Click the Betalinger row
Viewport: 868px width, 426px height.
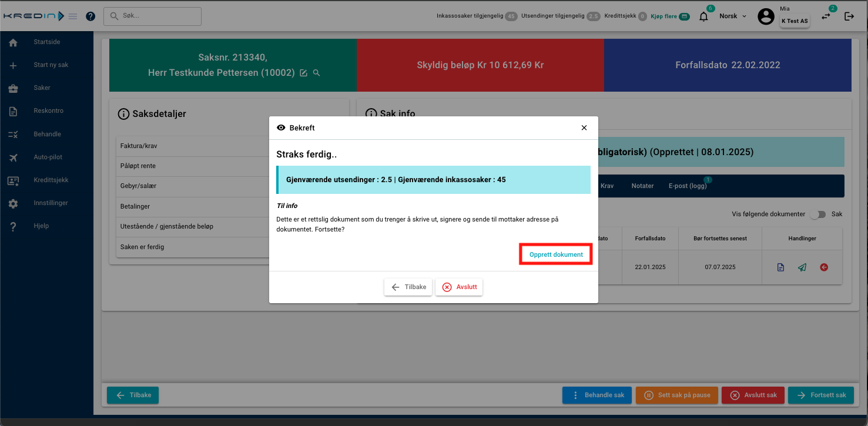pos(193,206)
